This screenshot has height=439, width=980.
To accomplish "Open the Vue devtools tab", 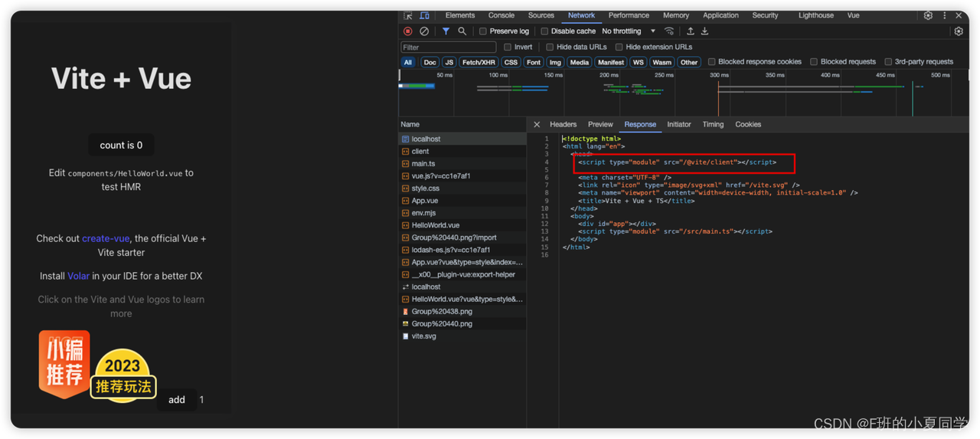I will tap(853, 15).
